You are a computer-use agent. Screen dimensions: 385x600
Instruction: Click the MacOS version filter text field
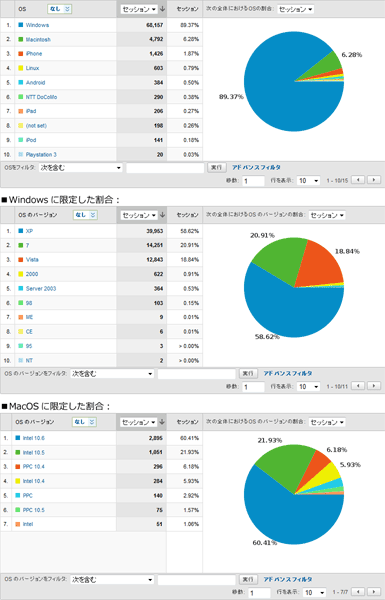point(197,580)
